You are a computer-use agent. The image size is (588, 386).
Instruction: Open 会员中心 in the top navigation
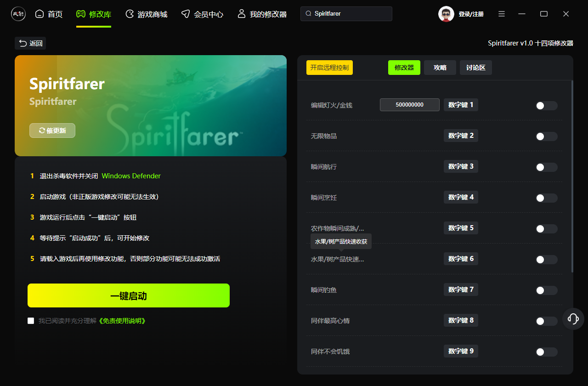(202, 14)
